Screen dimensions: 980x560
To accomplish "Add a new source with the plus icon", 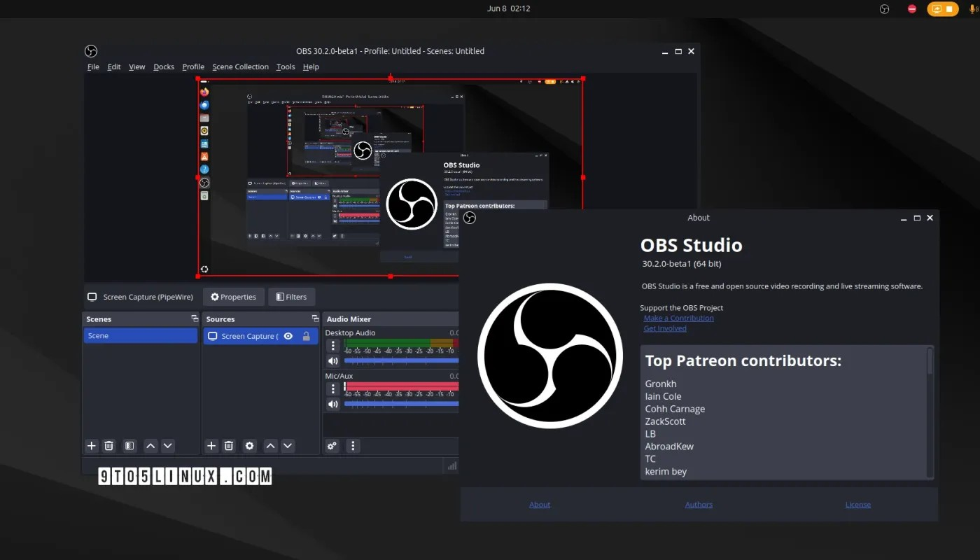I will point(211,446).
